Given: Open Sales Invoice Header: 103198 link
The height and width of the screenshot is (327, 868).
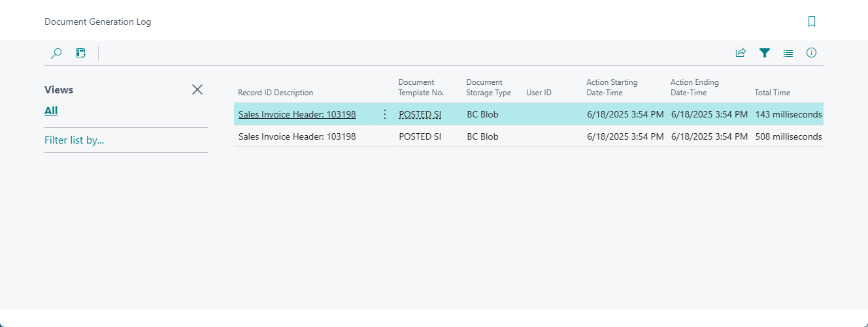Looking at the screenshot, I should 297,115.
